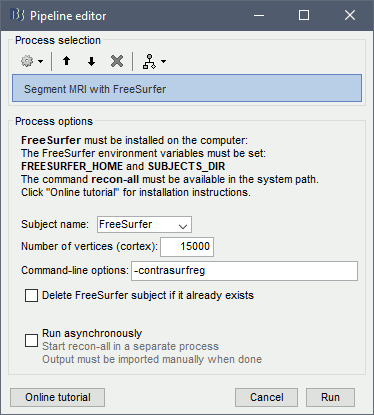Enable Delete FreeSurfer subject if exists

click(x=31, y=295)
